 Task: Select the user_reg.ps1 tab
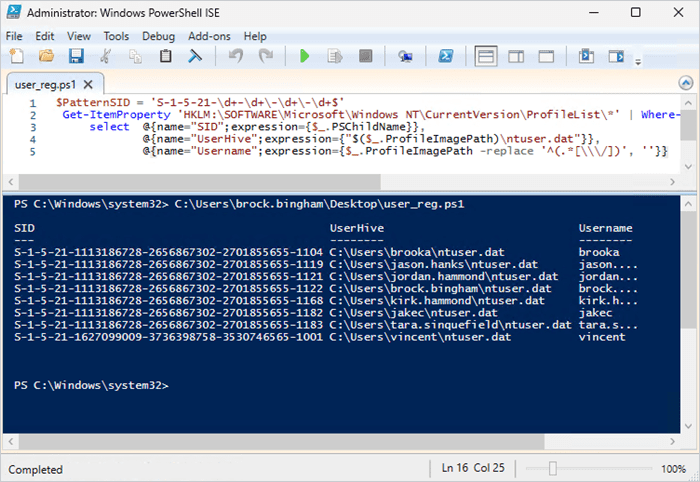pos(45,84)
